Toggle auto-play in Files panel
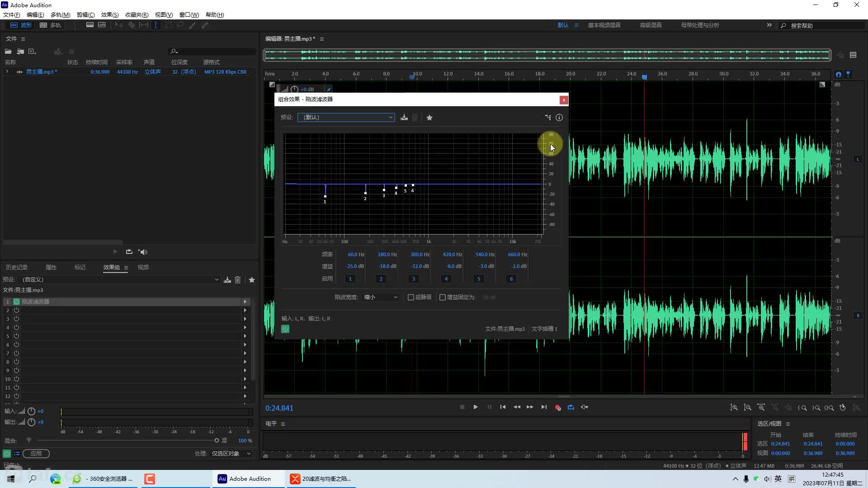 pyautogui.click(x=143, y=252)
